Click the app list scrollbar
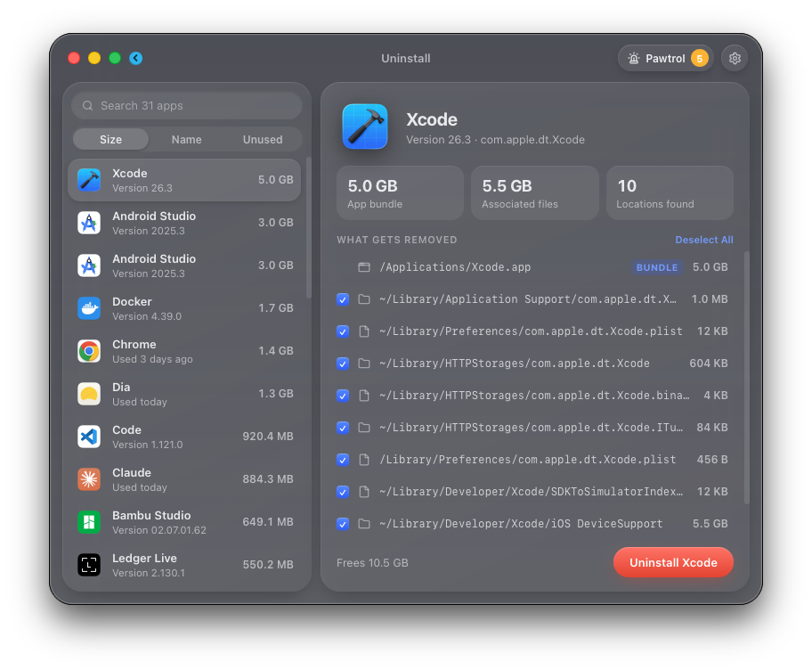This screenshot has height=670, width=812. click(x=309, y=228)
